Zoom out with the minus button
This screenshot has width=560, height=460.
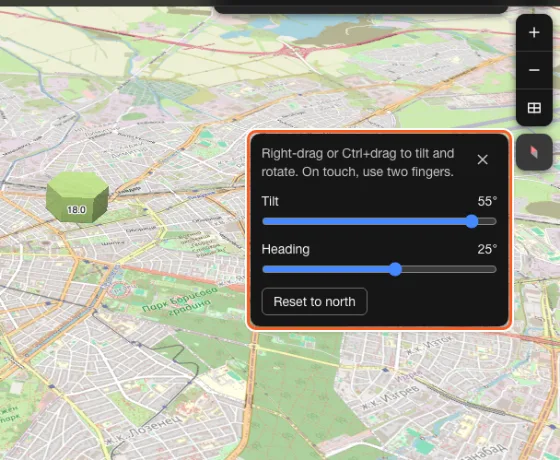click(534, 70)
